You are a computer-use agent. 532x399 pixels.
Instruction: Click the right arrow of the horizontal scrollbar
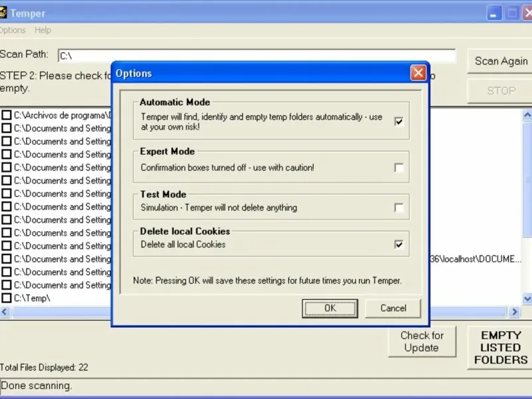pyautogui.click(x=514, y=311)
